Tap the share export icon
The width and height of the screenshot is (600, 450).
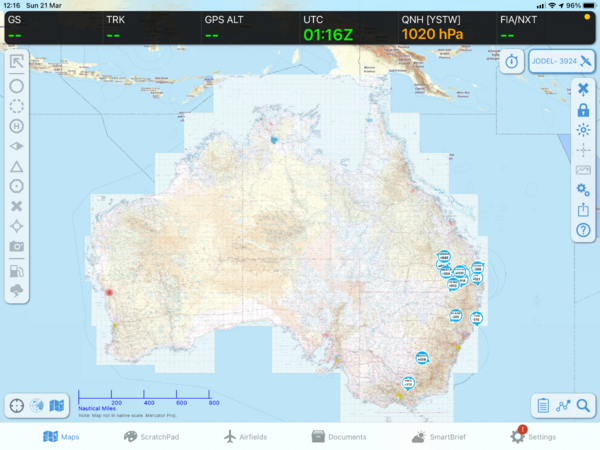(x=583, y=210)
